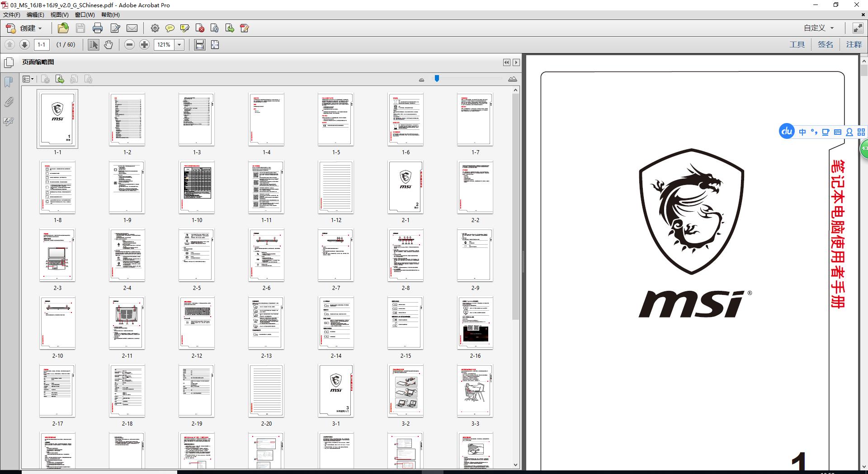Go to next page with down arrow
This screenshot has height=474, width=868.
click(24, 44)
